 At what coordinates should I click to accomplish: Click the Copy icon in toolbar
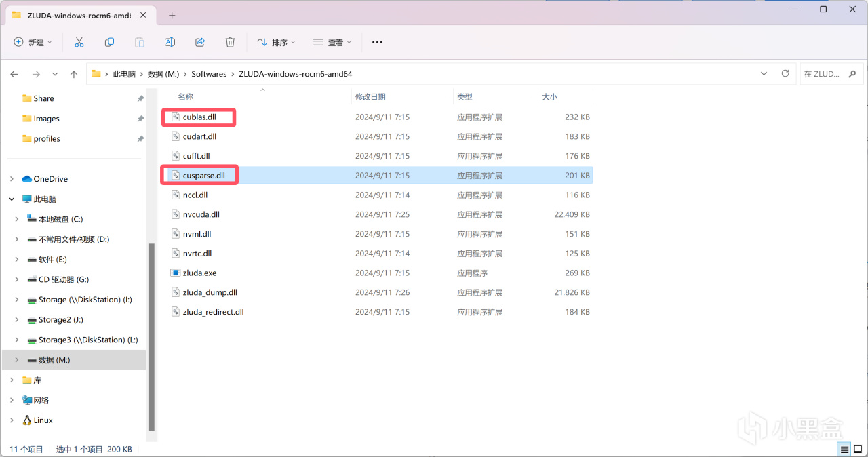click(109, 42)
